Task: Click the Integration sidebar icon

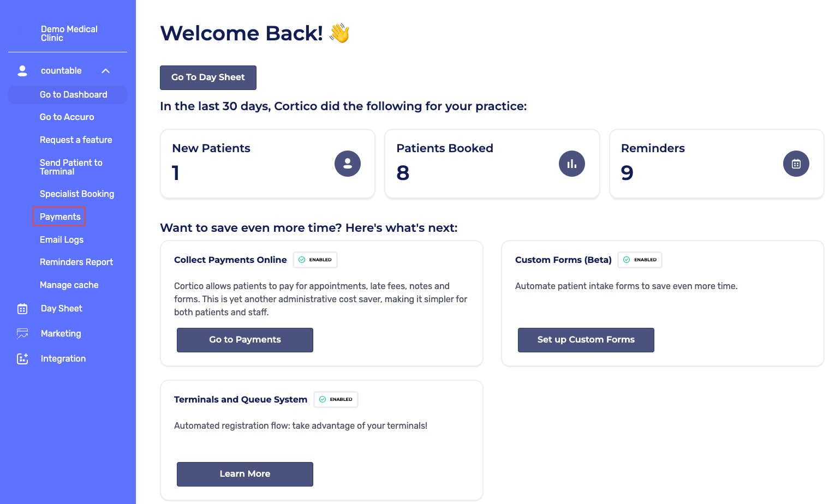Action: (22, 359)
